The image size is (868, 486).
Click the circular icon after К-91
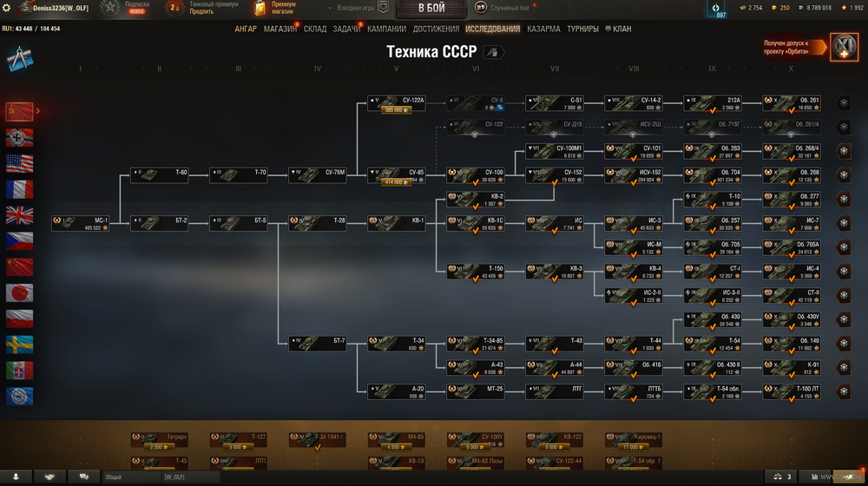click(x=844, y=367)
